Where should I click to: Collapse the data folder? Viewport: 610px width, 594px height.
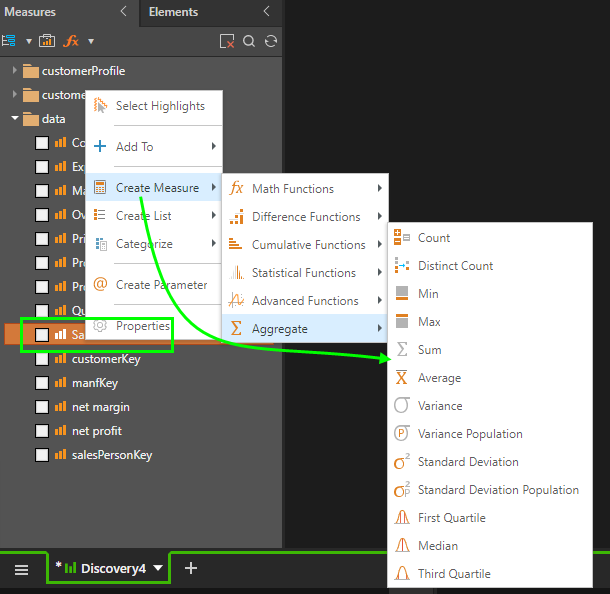pos(15,119)
